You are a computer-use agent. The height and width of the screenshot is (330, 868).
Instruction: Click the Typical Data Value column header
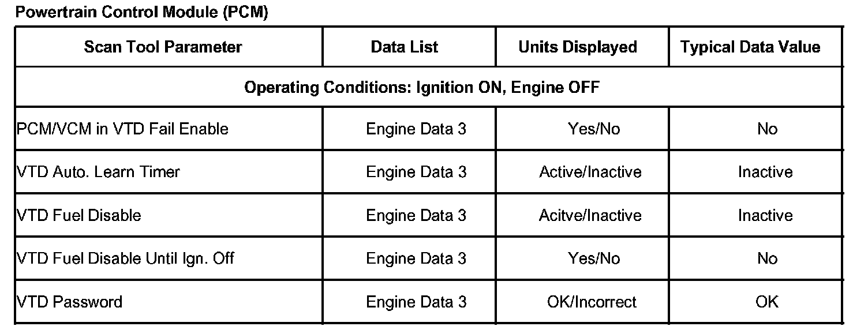(750, 47)
